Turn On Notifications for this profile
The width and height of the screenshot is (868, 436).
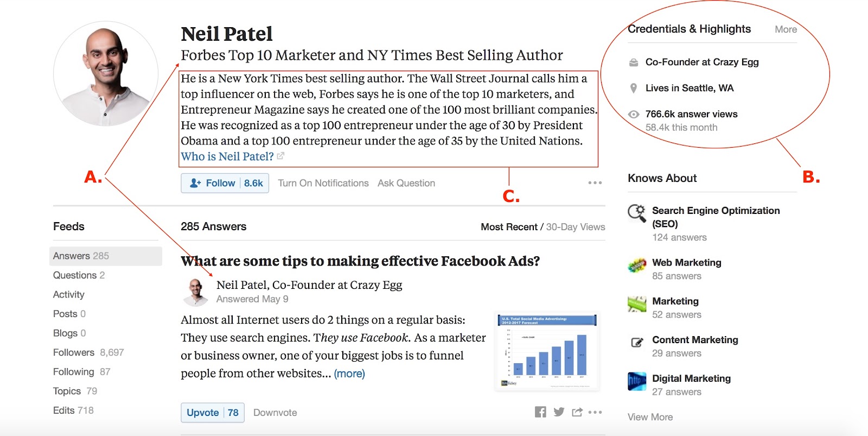(323, 184)
